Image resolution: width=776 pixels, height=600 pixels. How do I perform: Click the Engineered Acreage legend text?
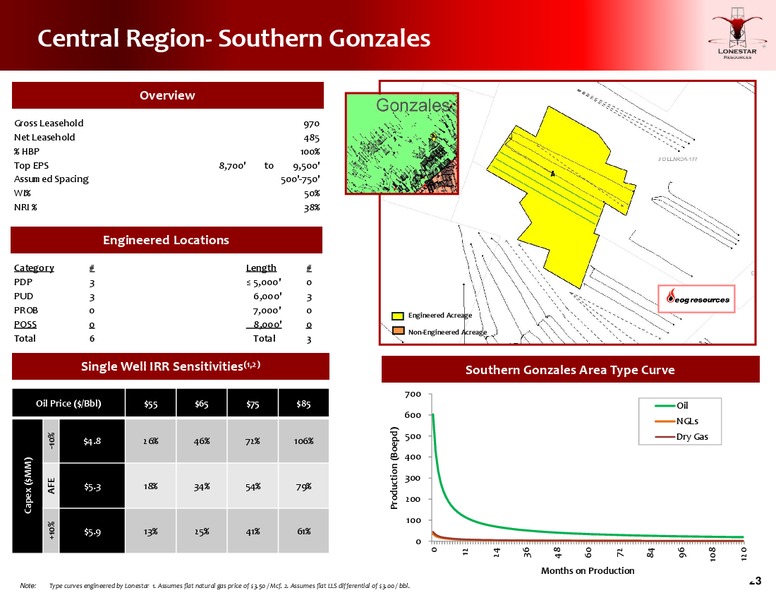click(440, 315)
